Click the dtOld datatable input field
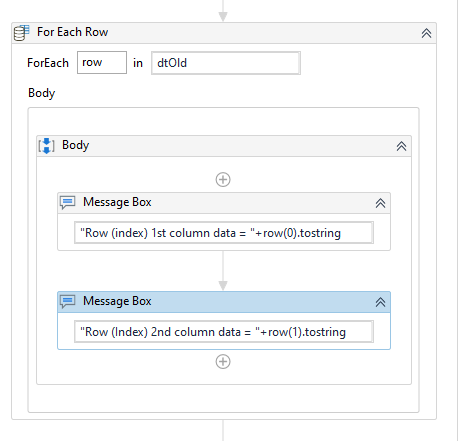This screenshot has width=473, height=441. point(226,63)
